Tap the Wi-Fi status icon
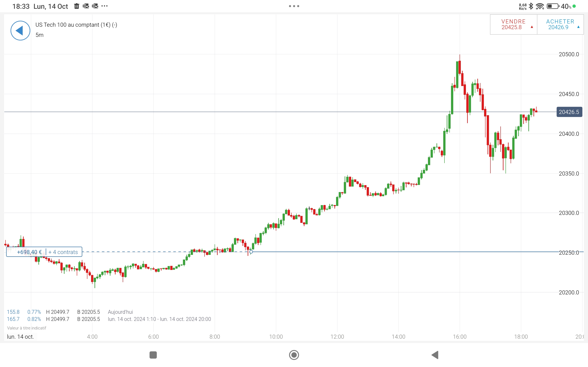The width and height of the screenshot is (588, 367). coord(540,6)
